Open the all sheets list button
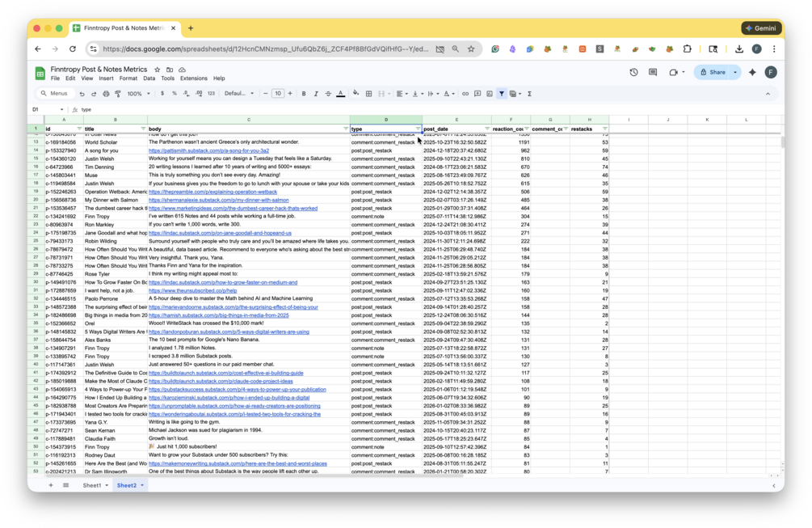The image size is (812, 528). [x=65, y=485]
